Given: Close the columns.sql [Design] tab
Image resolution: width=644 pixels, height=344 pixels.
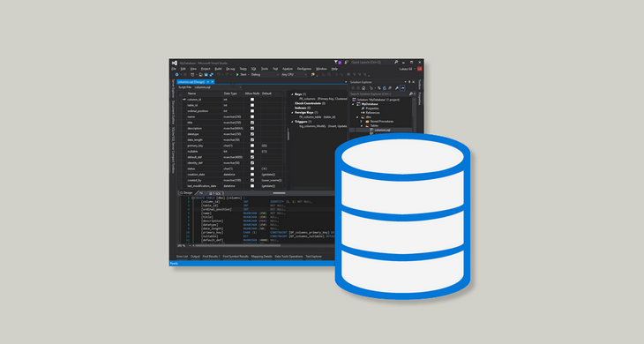Looking at the screenshot, I should tap(213, 82).
